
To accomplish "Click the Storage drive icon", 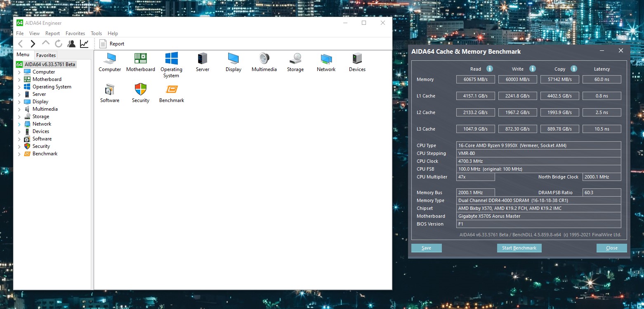I will (295, 59).
